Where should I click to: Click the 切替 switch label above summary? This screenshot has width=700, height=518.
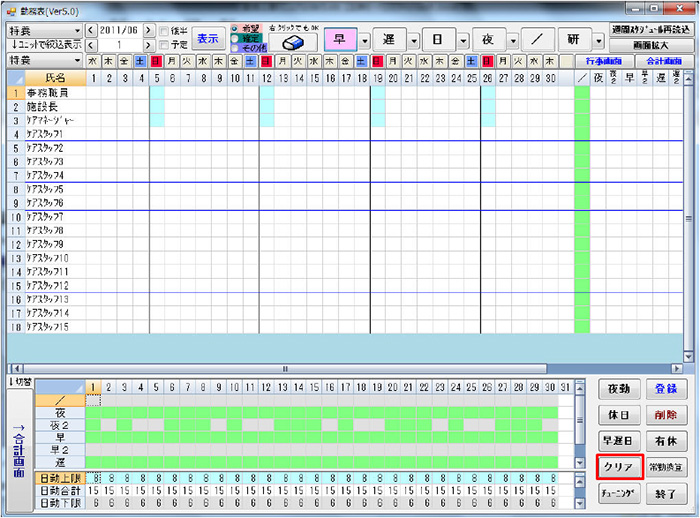(21, 382)
